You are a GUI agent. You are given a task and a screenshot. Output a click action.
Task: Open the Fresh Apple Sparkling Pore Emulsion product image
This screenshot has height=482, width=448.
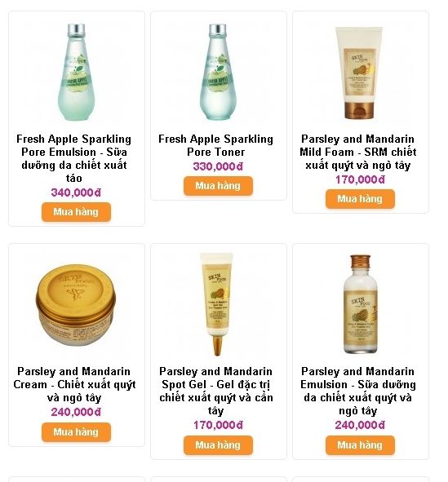pos(76,73)
